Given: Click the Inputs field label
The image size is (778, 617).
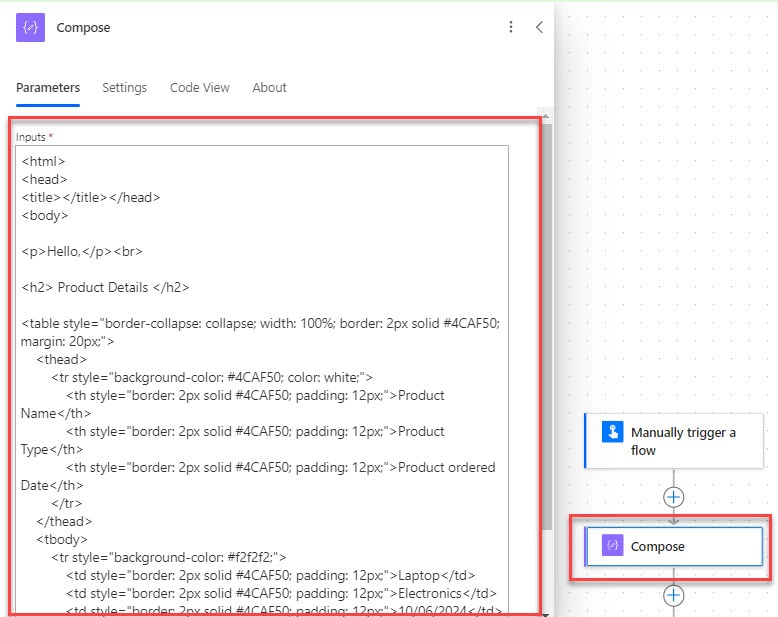Looking at the screenshot, I should (x=31, y=137).
